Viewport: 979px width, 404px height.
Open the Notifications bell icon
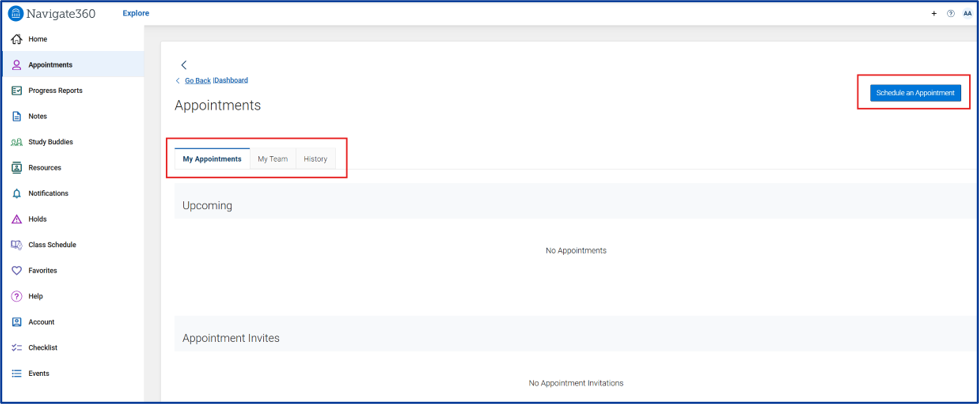click(17, 194)
